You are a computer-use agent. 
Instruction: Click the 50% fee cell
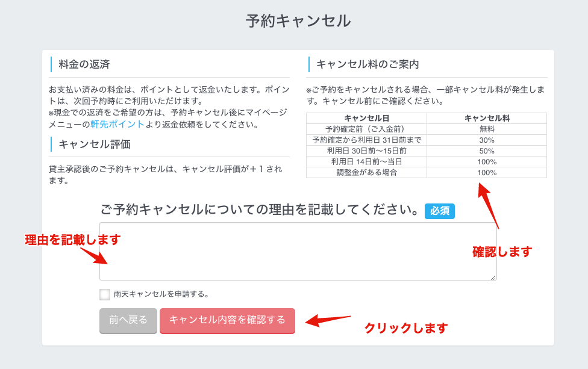pos(487,151)
